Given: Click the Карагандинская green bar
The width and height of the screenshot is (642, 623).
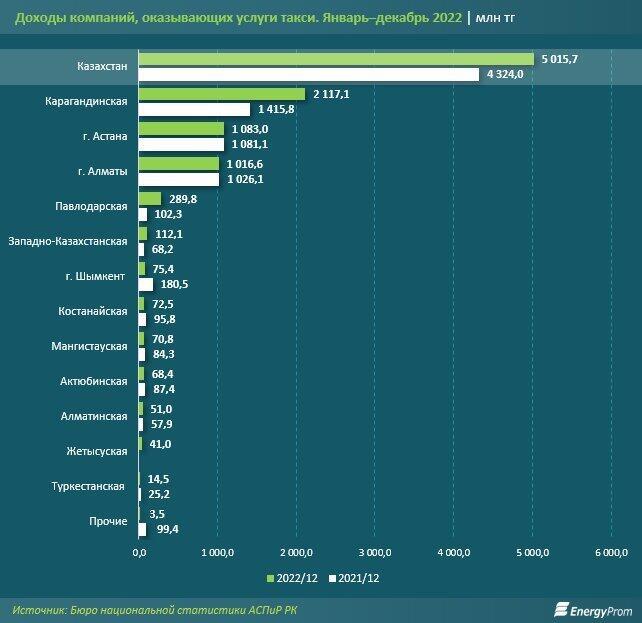Looking at the screenshot, I should 222,94.
